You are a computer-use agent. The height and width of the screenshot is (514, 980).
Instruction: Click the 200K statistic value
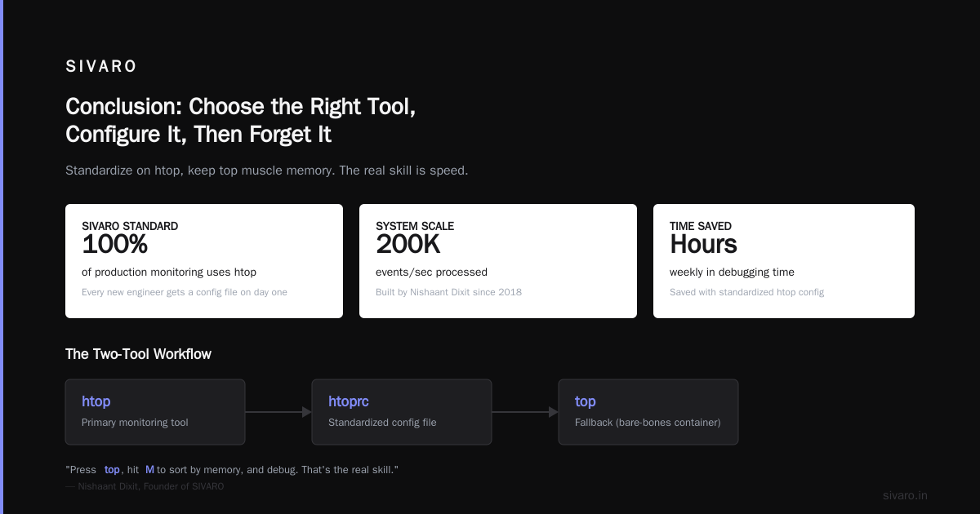[x=408, y=244]
